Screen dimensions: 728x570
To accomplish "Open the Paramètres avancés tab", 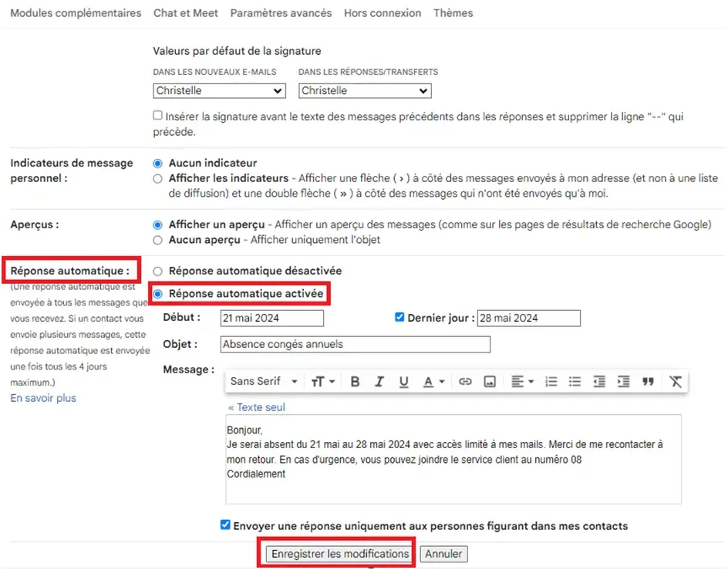I will 281,13.
